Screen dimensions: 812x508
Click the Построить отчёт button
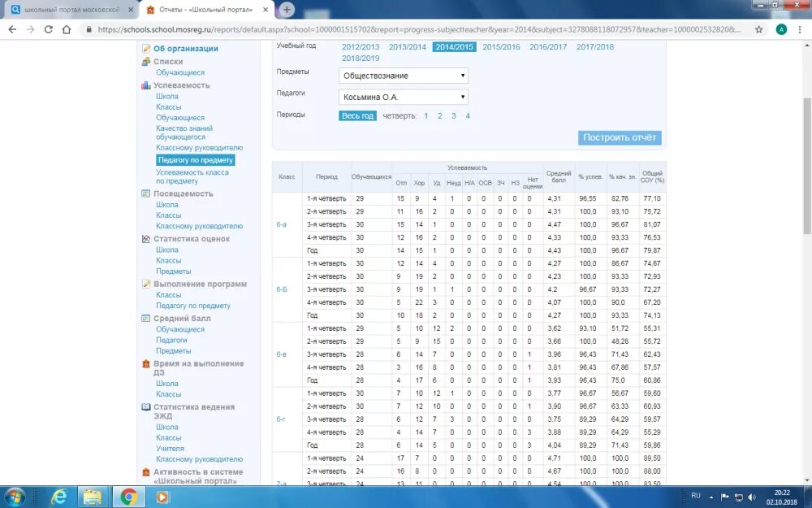pos(620,137)
